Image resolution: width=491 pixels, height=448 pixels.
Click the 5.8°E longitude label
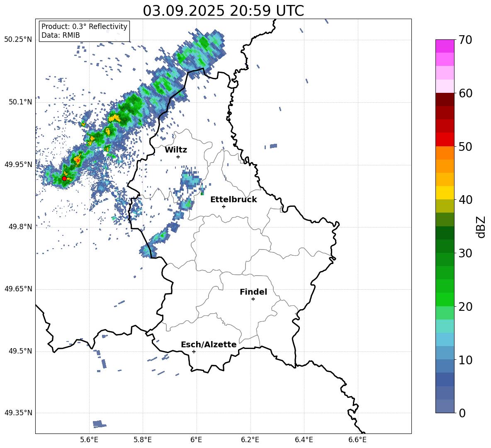coord(143,440)
